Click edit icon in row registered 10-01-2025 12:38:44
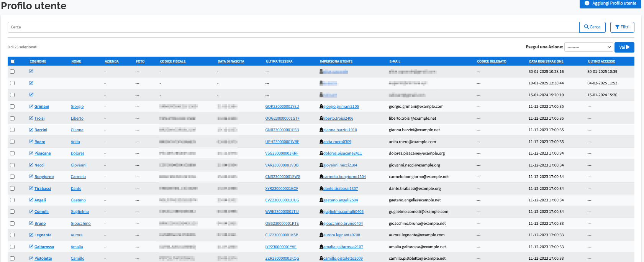 (31, 83)
